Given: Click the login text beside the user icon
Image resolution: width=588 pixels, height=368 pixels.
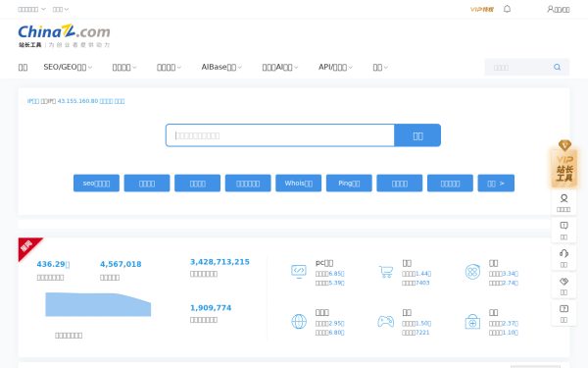Looking at the screenshot, I should click(562, 10).
